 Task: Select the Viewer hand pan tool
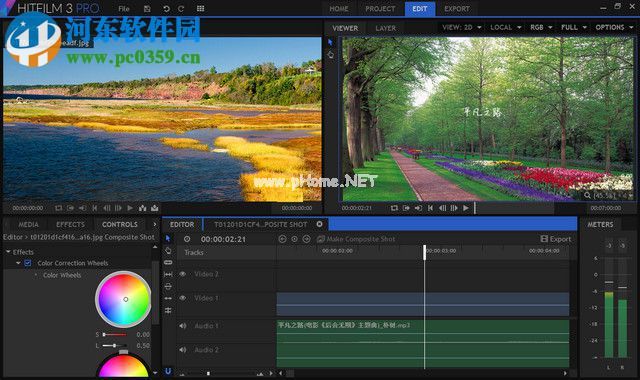tap(331, 54)
